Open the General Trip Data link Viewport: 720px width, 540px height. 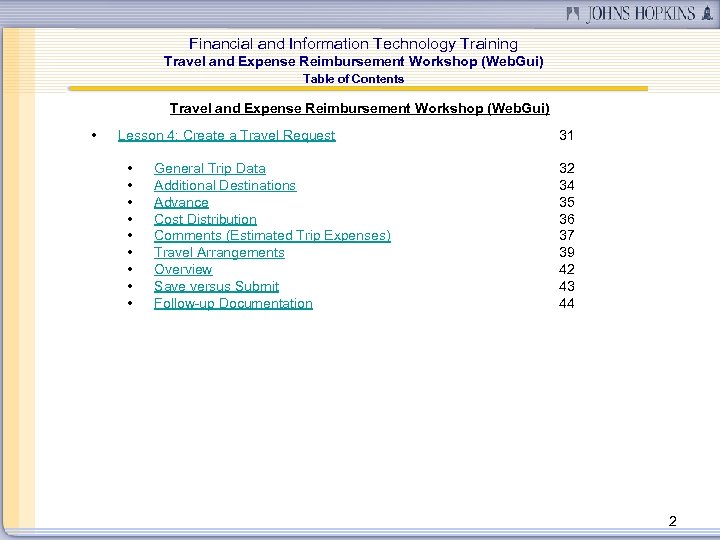(x=210, y=169)
